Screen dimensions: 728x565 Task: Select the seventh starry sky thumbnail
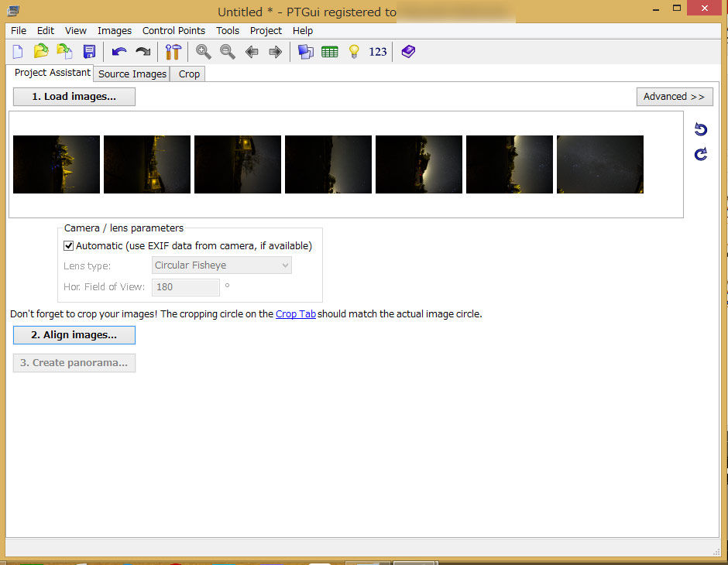click(600, 164)
